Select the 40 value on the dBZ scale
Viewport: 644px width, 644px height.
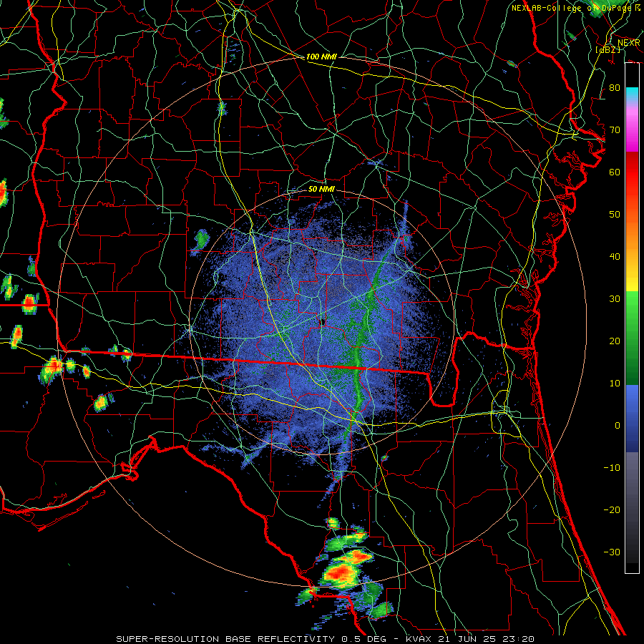point(615,257)
